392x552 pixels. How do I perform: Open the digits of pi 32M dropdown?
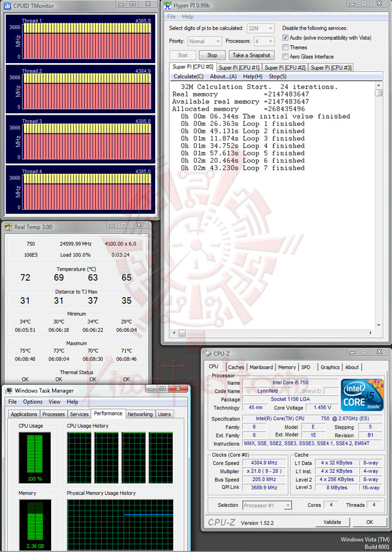click(x=261, y=28)
